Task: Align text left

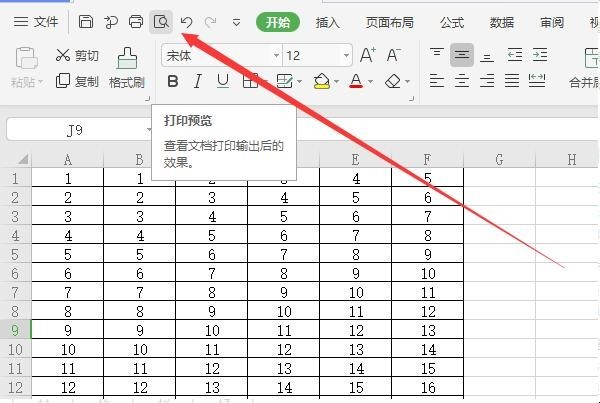Action: pos(437,81)
